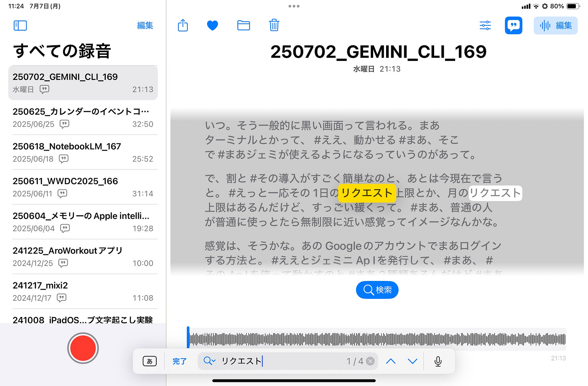Tap the blue playhead on waveform
Screen dimensions: 588x386
click(188, 338)
